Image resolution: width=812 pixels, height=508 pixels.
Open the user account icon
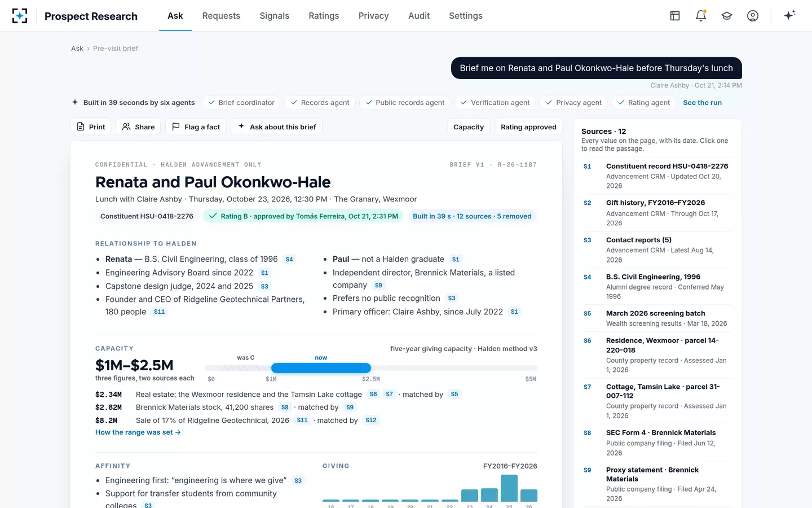(753, 16)
